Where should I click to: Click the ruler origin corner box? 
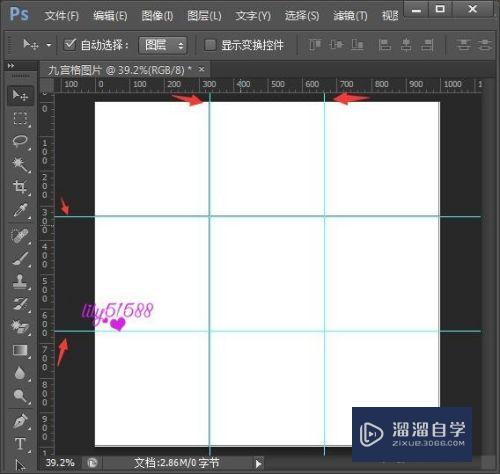pos(47,85)
